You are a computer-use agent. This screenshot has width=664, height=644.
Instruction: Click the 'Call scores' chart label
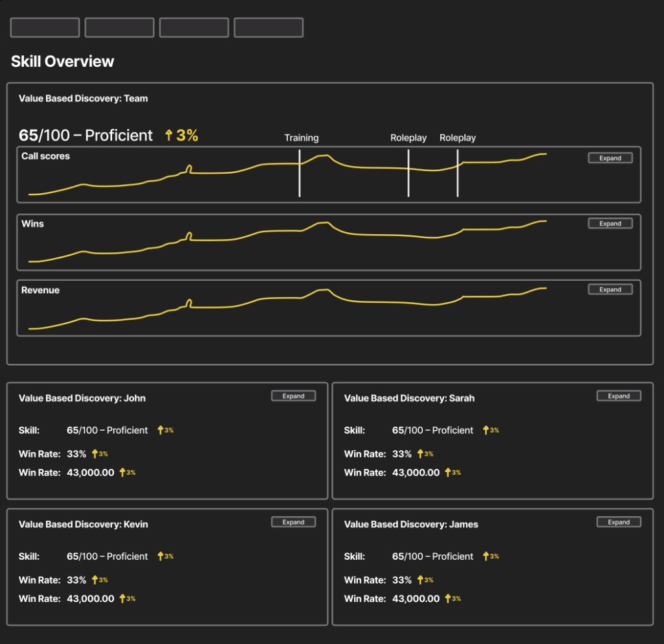(46, 156)
